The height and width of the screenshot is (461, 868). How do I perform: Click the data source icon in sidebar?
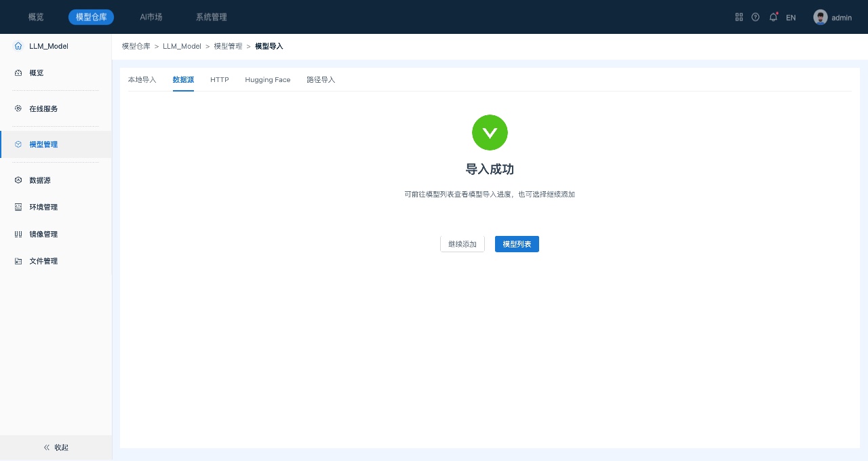point(18,180)
